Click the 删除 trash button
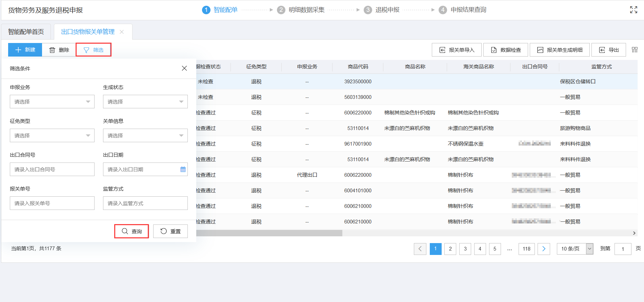Viewport: 644px width, 302px height. (59, 50)
